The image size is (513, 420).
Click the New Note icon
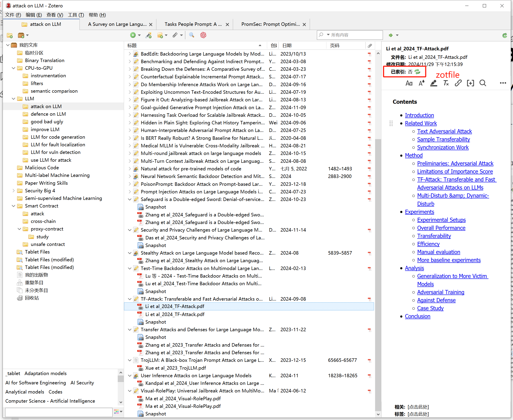pyautogui.click(x=160, y=35)
